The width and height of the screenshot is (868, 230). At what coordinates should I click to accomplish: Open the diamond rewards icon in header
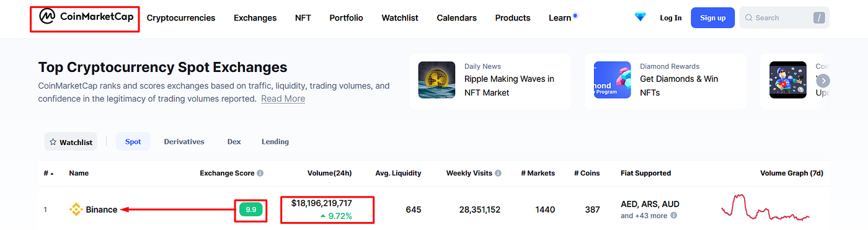tap(640, 17)
